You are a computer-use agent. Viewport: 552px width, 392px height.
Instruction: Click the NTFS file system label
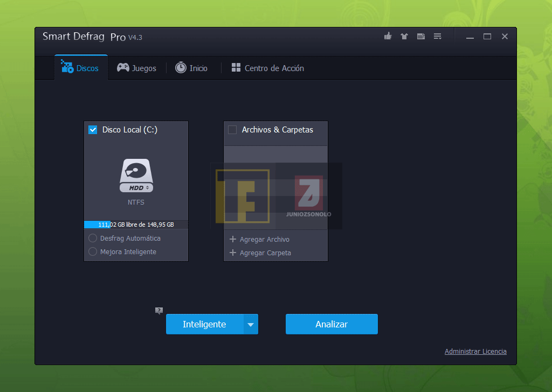[136, 202]
